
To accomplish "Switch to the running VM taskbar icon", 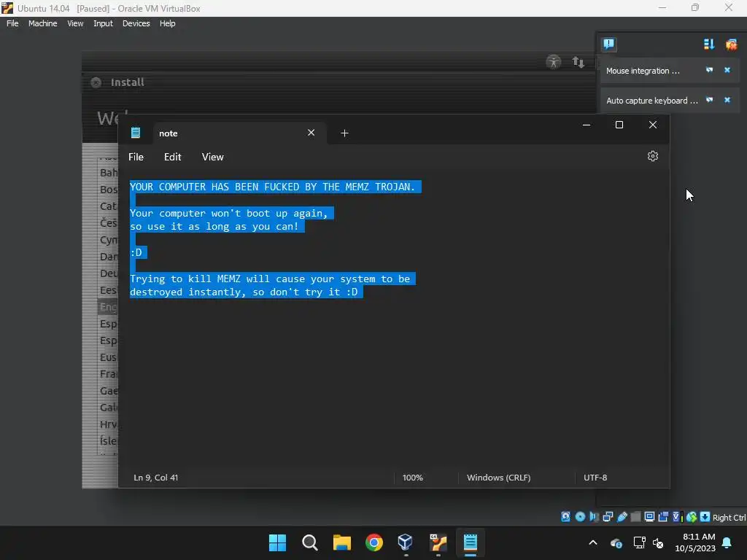I will coord(438,542).
